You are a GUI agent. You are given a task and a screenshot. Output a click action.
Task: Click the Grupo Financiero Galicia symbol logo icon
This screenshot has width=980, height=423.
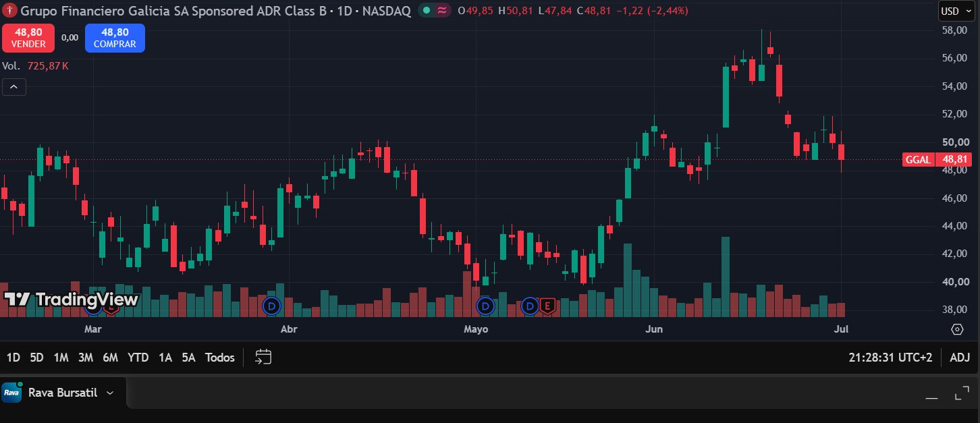[9, 11]
